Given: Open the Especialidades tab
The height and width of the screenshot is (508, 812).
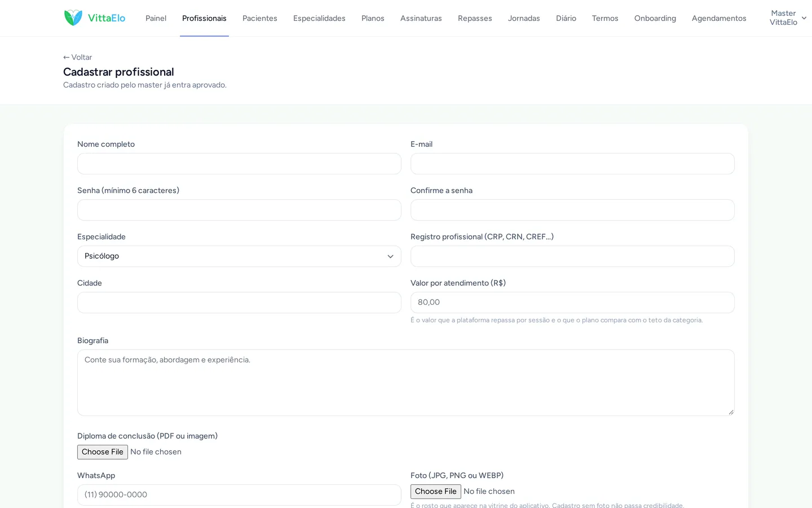Looking at the screenshot, I should pyautogui.click(x=319, y=18).
